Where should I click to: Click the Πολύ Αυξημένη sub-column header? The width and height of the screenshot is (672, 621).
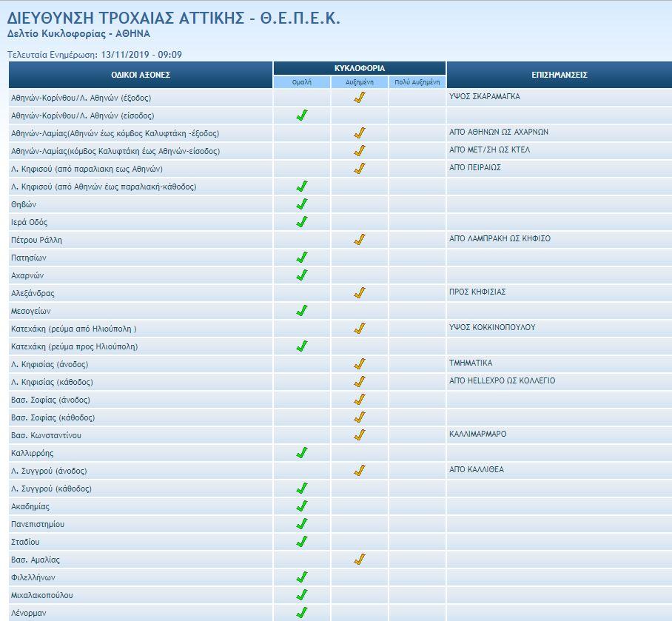click(x=417, y=82)
